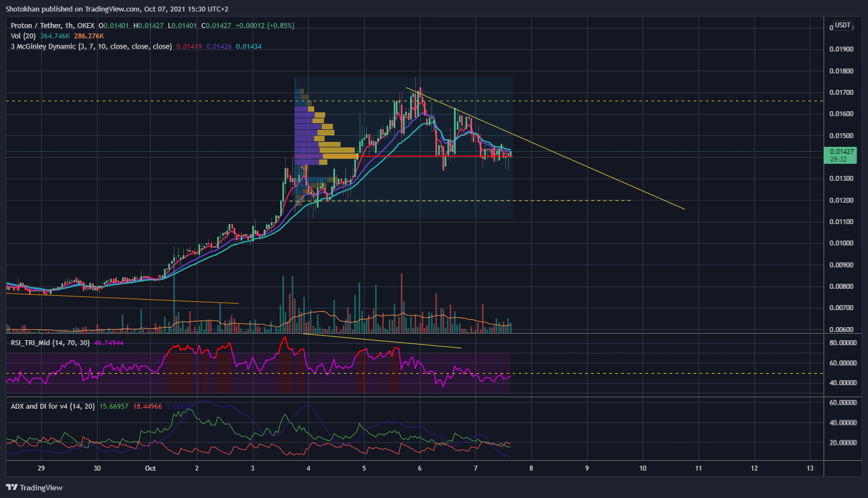Click the close value C0.01427
This screenshot has width=868, height=498.
216,25
